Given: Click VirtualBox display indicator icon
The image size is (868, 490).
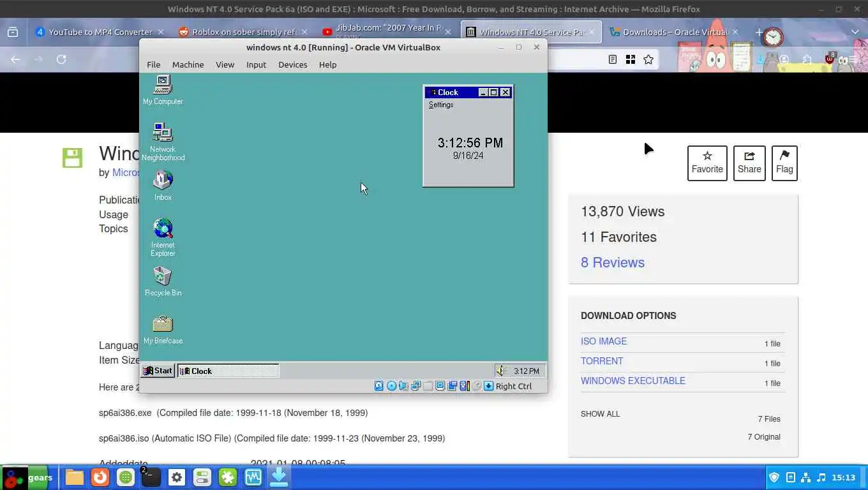Looking at the screenshot, I should [x=440, y=386].
